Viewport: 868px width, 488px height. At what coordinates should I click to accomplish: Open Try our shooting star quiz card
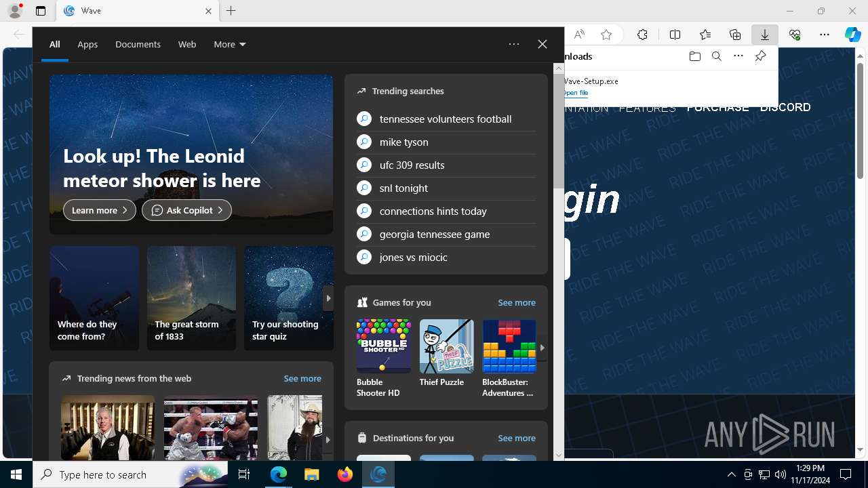tap(289, 298)
